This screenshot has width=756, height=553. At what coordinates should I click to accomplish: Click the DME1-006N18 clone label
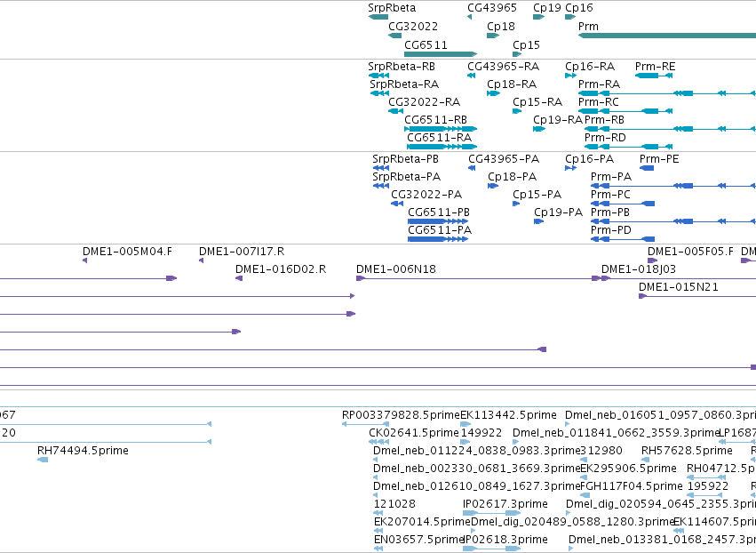coord(396,269)
